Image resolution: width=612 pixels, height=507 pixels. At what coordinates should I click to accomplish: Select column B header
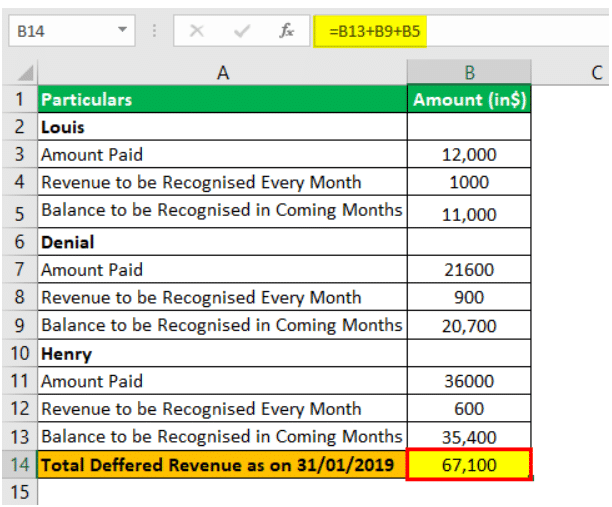point(469,72)
